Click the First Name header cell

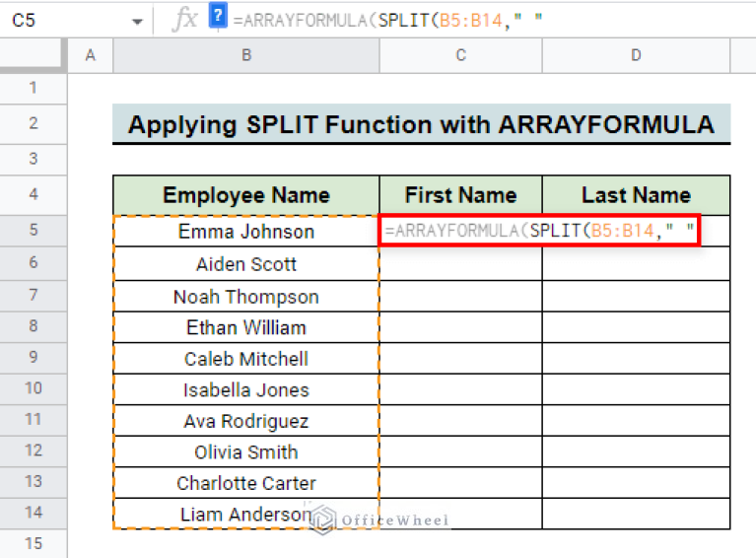tap(460, 195)
